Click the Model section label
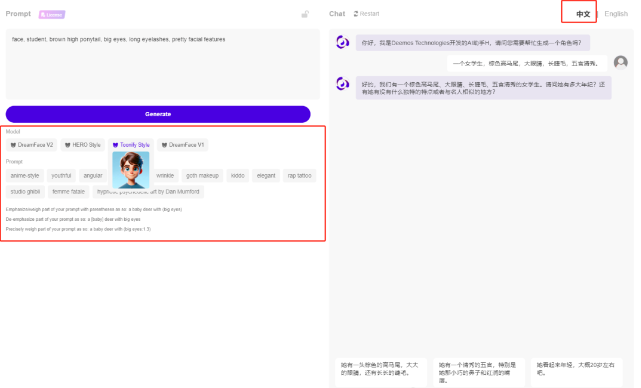This screenshot has height=388, width=641. point(13,132)
